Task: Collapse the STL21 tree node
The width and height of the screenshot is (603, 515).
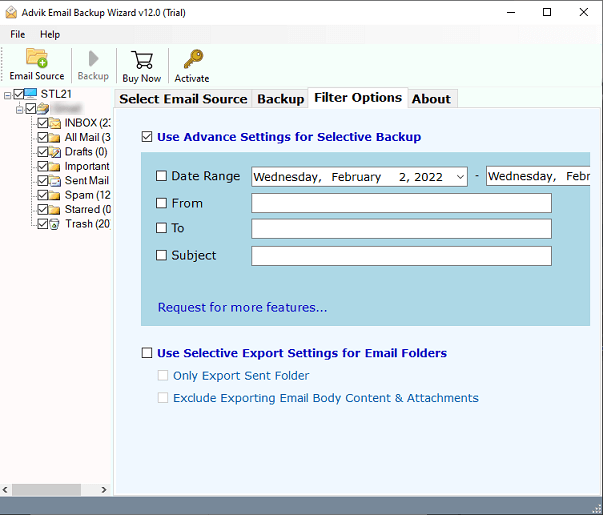Action: click(7, 95)
